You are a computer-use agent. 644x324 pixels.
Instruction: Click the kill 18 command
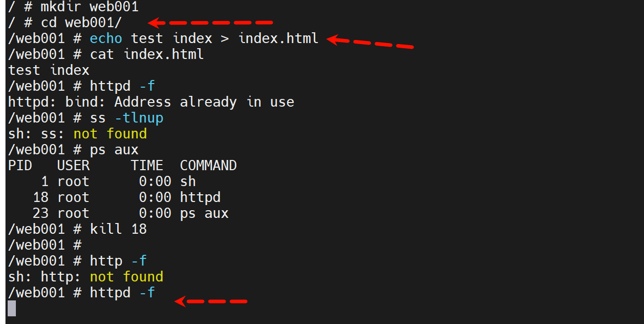click(118, 229)
